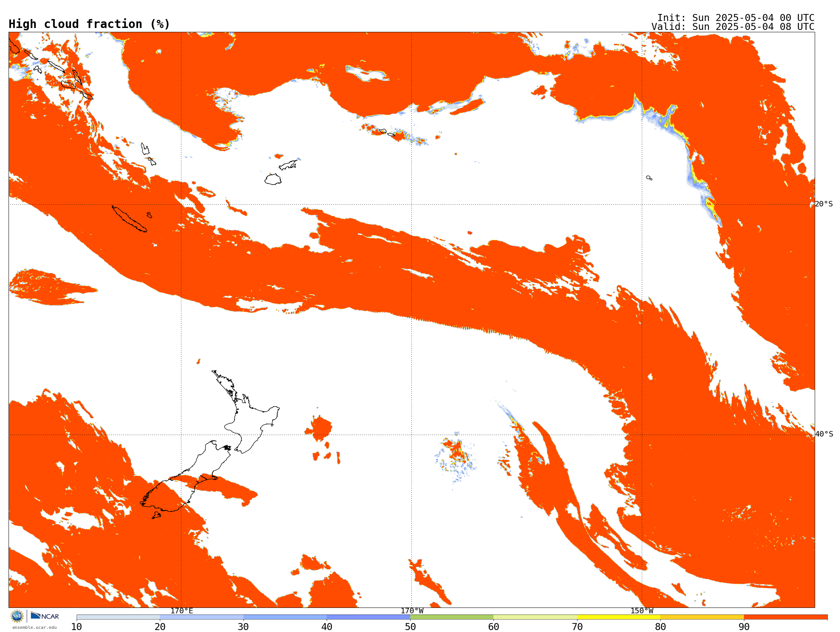This screenshot has height=632, width=840.
Task: Pick the 90+ orange-red colorbar segment
Action: [x=786, y=617]
